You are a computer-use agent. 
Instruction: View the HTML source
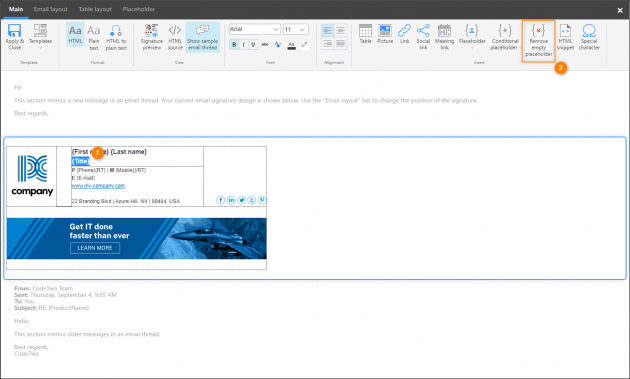tap(175, 37)
